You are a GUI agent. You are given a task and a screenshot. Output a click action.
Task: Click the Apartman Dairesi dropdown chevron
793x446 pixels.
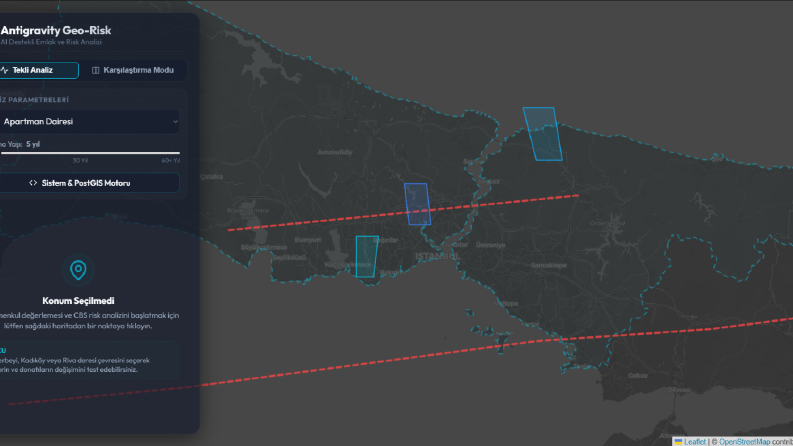click(175, 121)
